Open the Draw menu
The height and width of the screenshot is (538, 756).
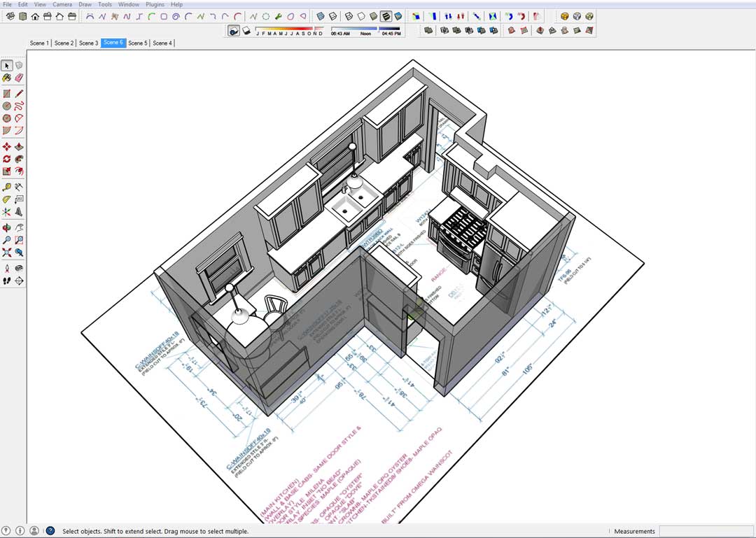tap(85, 4)
